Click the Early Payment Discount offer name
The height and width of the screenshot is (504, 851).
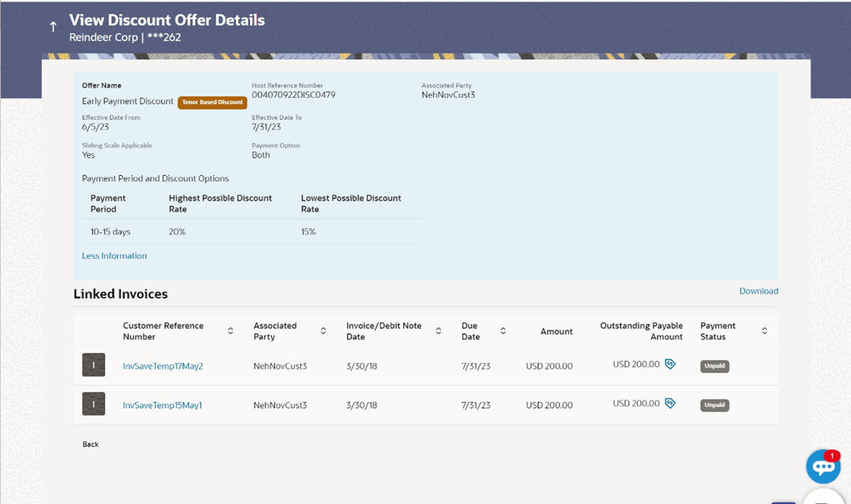point(127,102)
